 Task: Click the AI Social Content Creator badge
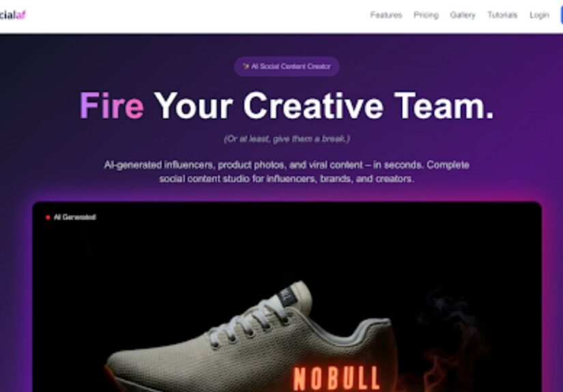point(287,66)
